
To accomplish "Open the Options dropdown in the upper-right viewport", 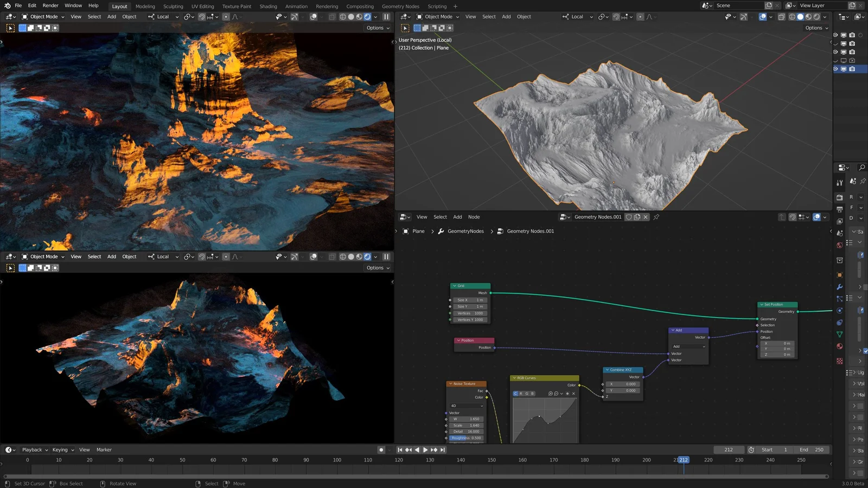I will pos(816,28).
